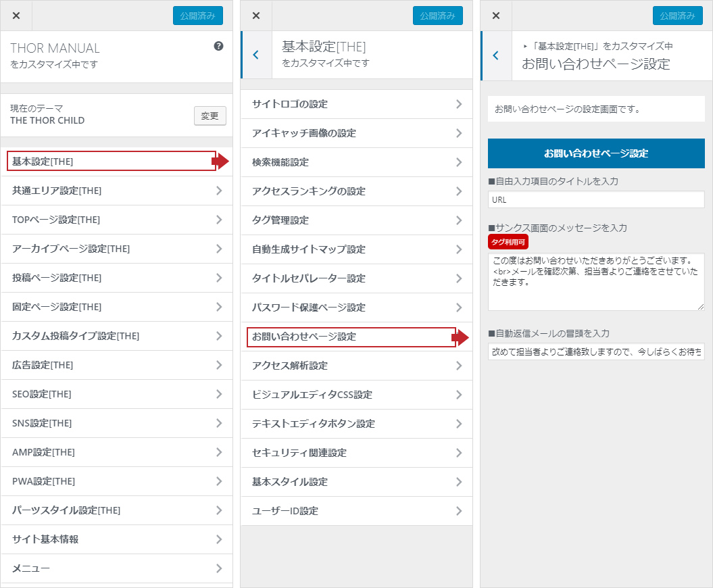Viewport: 713px width, 588px height.
Task: Click the thanks screen message textarea
Action: (595, 281)
